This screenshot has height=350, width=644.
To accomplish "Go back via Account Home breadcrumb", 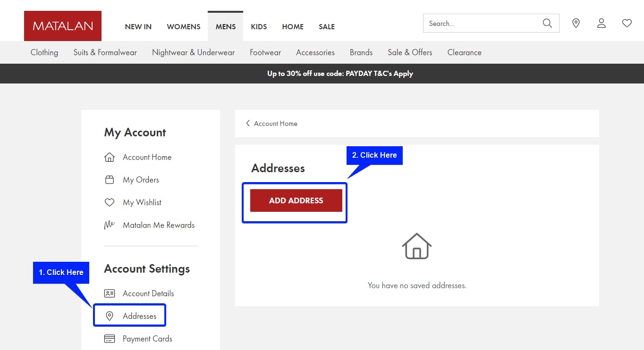I will click(x=276, y=124).
